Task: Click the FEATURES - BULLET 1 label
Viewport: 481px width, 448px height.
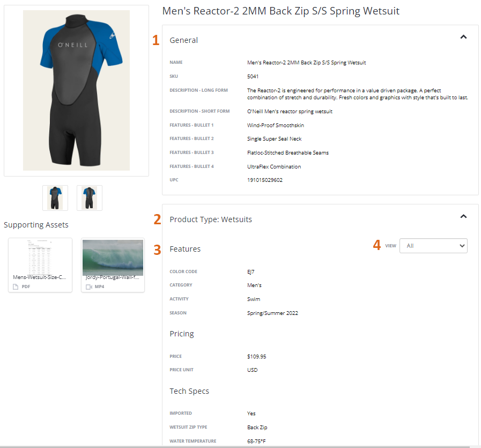Action: 191,125
